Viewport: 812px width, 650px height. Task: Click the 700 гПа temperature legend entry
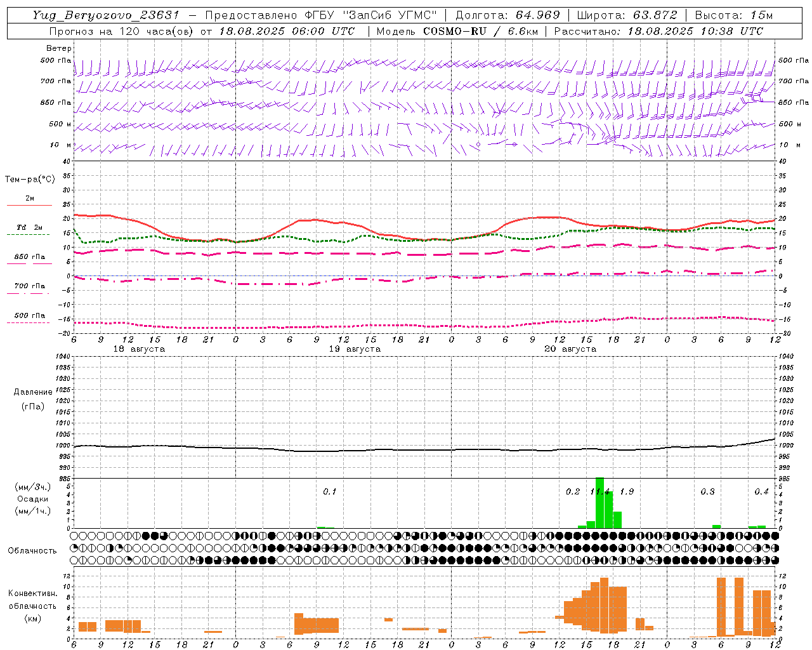[29, 286]
